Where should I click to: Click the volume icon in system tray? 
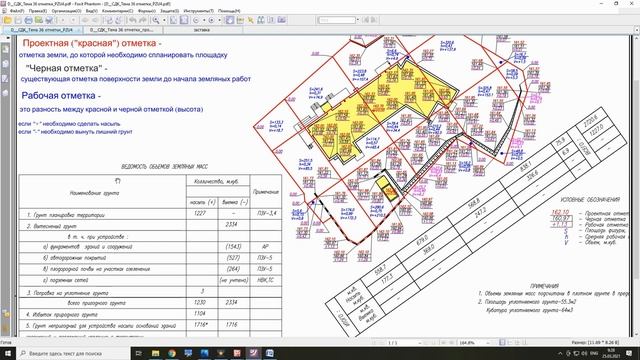tap(584, 353)
